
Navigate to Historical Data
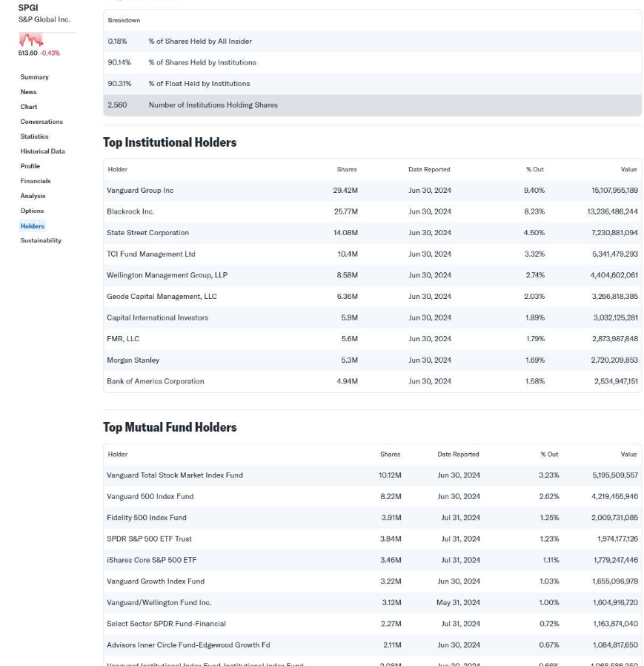click(x=42, y=151)
